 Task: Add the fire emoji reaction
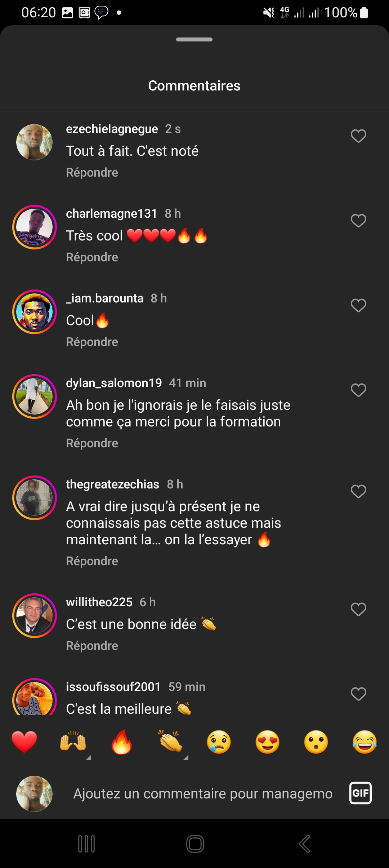[122, 742]
